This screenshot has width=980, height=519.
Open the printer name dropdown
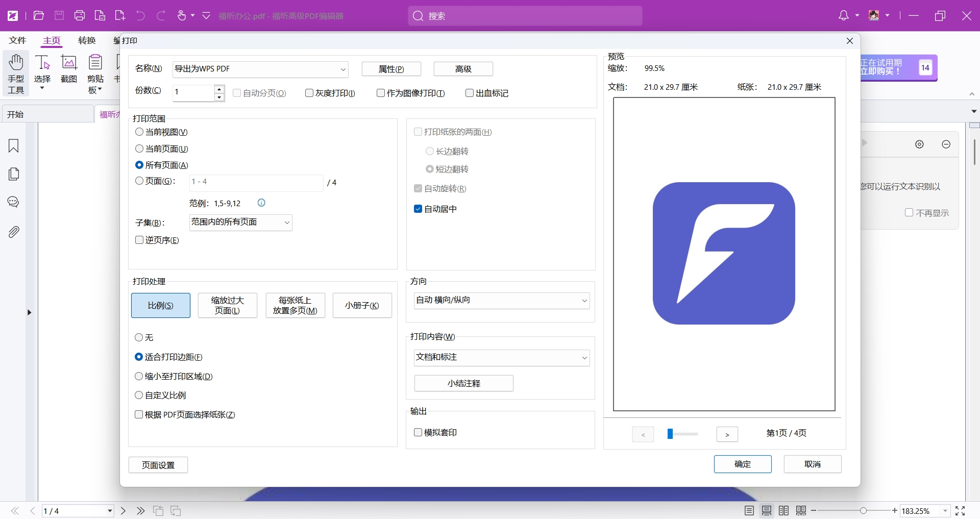(x=260, y=69)
